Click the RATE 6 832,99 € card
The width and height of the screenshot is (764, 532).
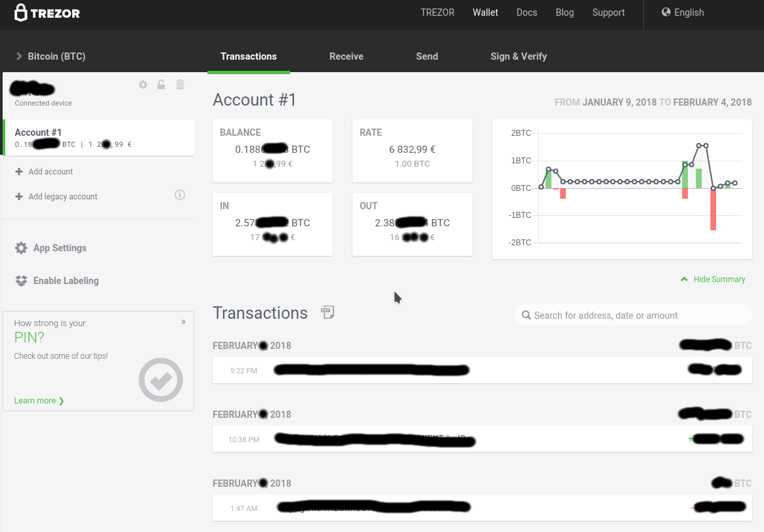(412, 151)
